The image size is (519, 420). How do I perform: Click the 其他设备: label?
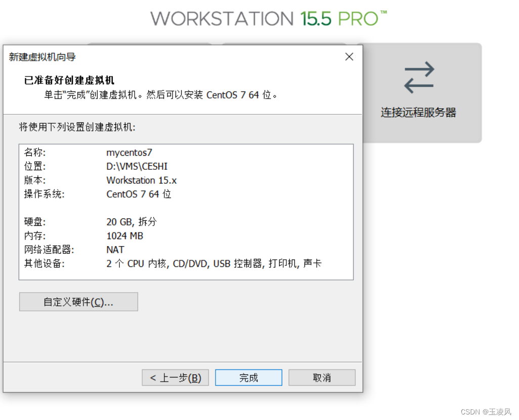pyautogui.click(x=45, y=264)
